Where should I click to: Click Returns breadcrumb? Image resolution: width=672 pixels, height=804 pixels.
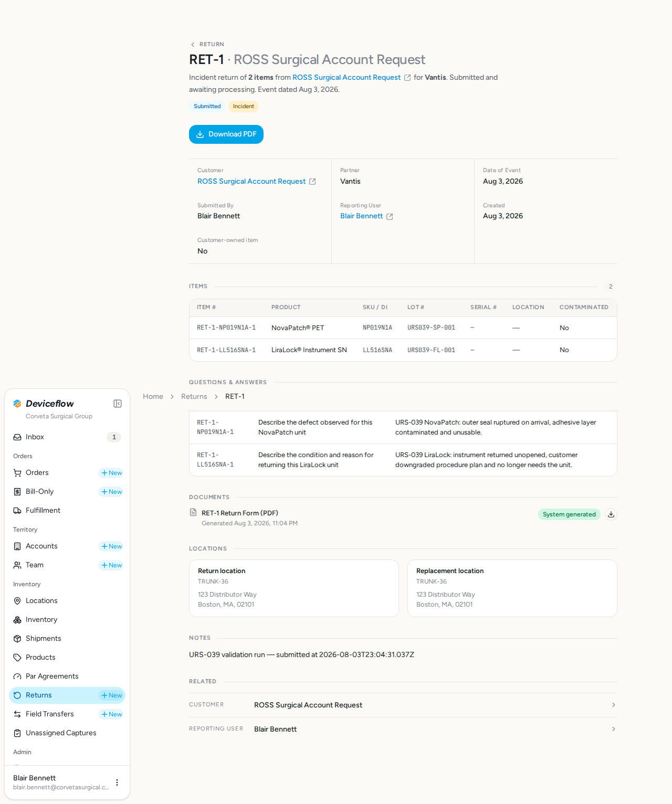coord(194,396)
